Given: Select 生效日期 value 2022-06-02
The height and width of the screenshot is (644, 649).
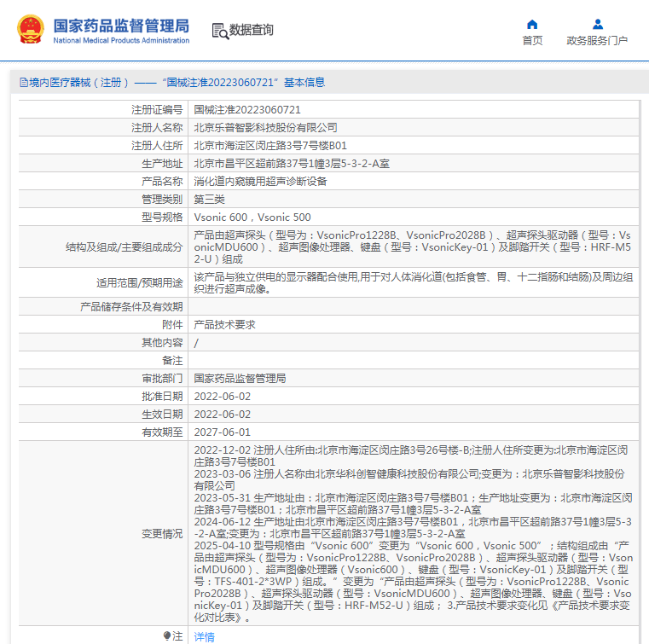Looking at the screenshot, I should [223, 414].
